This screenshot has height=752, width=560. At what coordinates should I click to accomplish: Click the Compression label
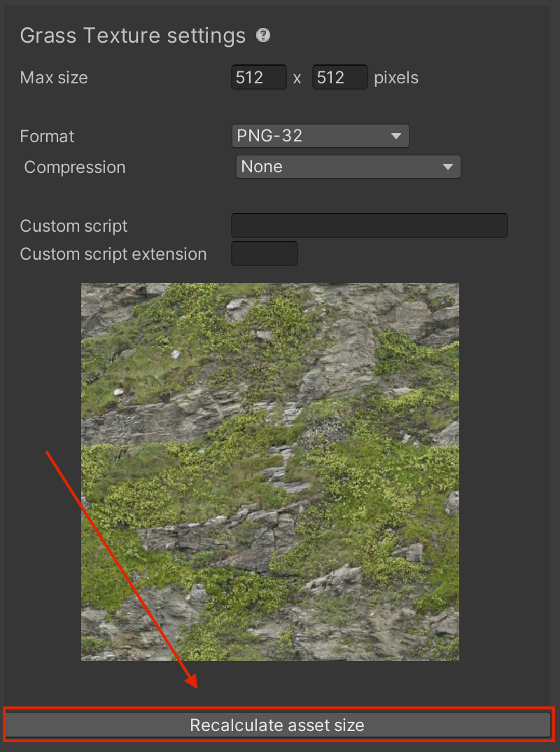click(75, 167)
